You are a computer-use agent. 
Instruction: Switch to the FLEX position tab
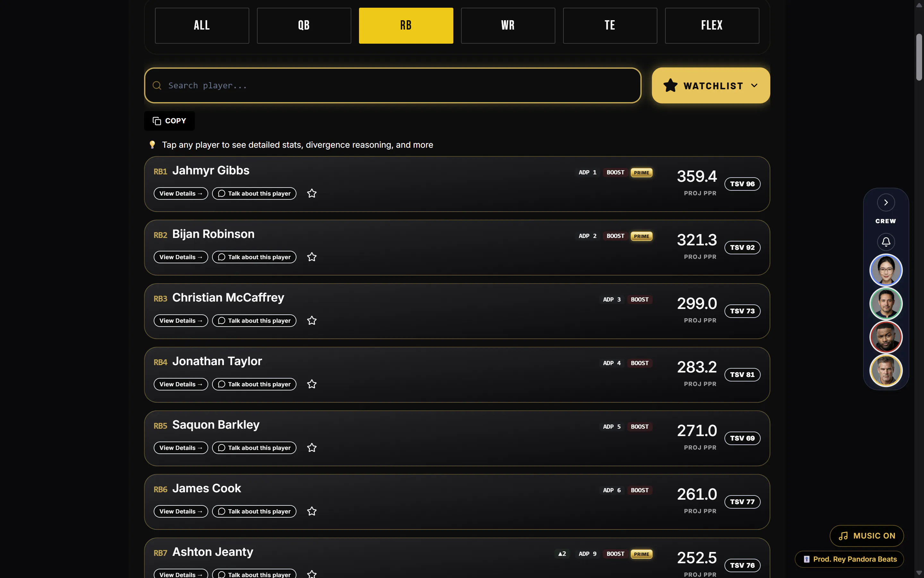click(712, 26)
